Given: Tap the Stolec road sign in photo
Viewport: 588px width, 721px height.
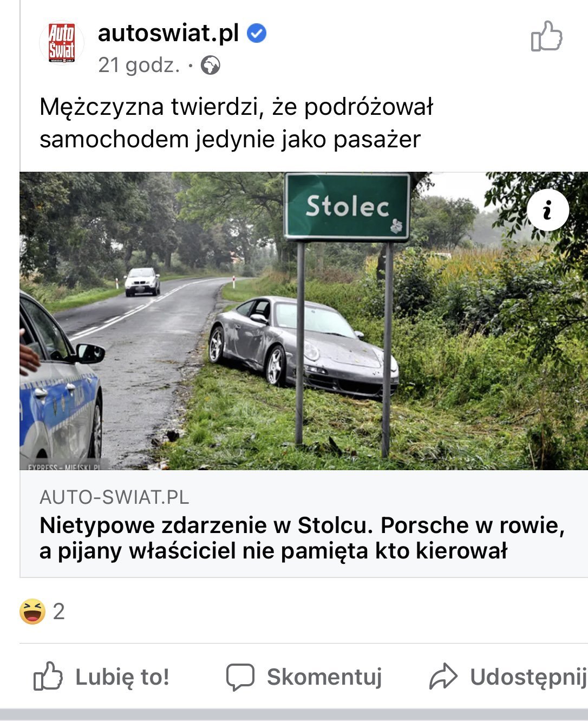Looking at the screenshot, I should (x=347, y=206).
